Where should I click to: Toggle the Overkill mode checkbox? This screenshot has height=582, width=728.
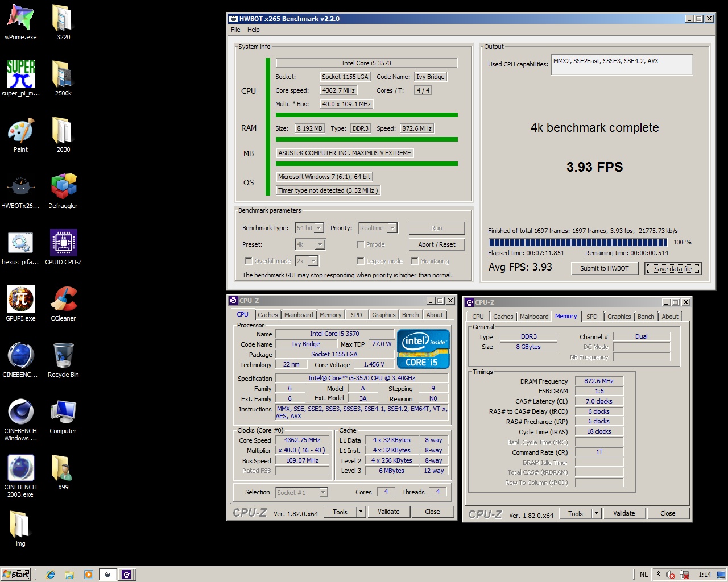coord(249,261)
